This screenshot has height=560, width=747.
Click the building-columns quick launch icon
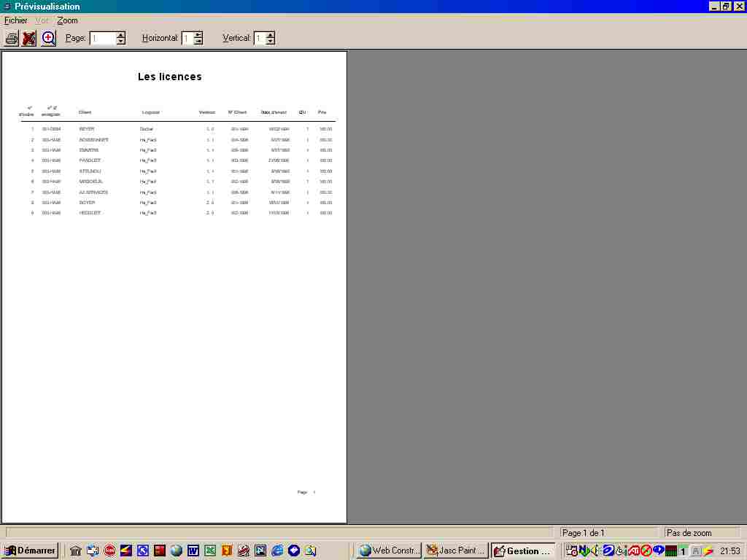pyautogui.click(x=75, y=551)
